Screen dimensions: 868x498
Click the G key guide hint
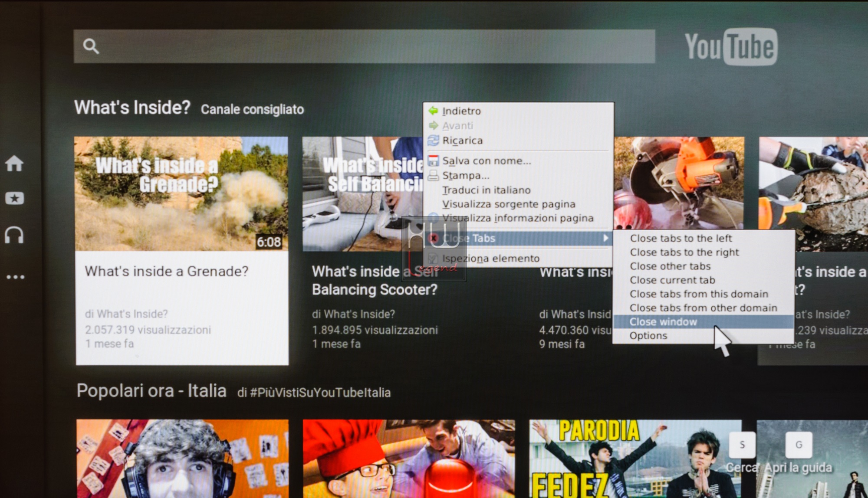pos(799,445)
